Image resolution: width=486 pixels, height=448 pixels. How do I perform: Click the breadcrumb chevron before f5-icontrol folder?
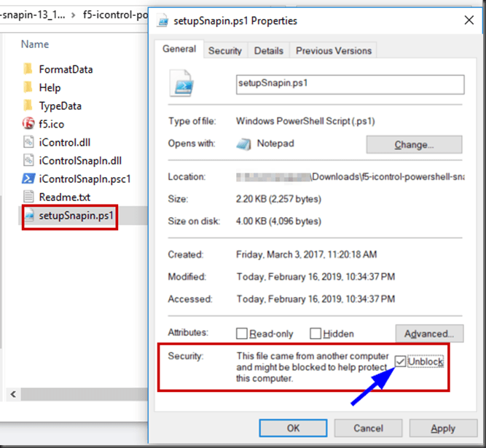point(74,13)
